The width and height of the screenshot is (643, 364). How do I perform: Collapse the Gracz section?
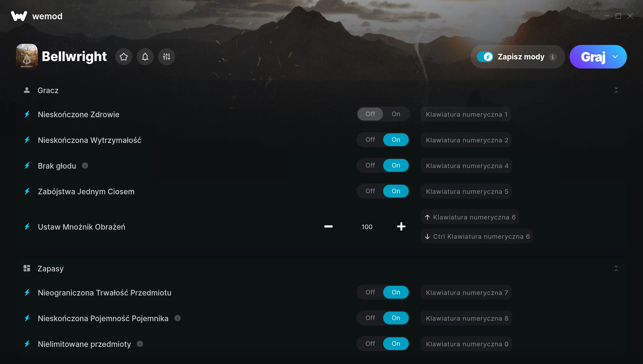(x=616, y=90)
